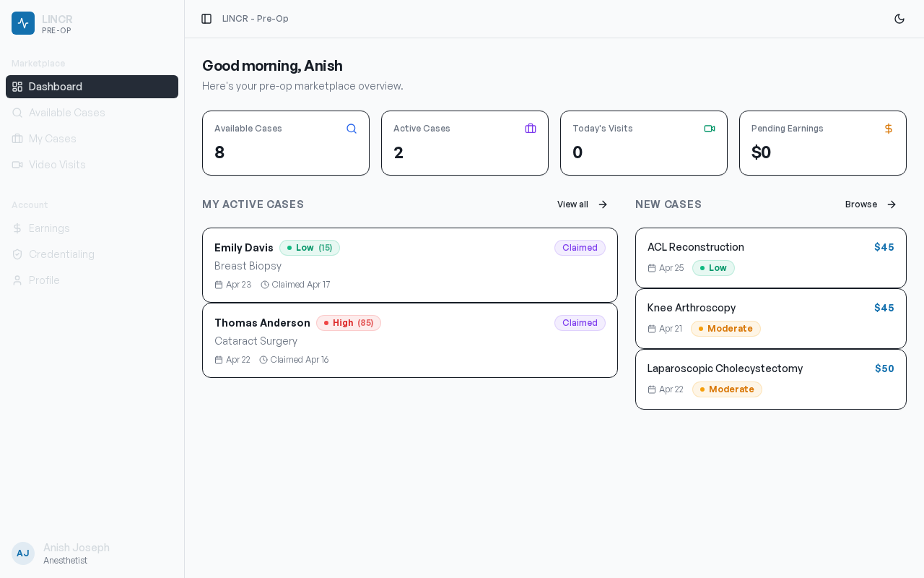Image resolution: width=924 pixels, height=578 pixels.
Task: Click the Video Visits camera icon in sidebar
Action: click(17, 165)
